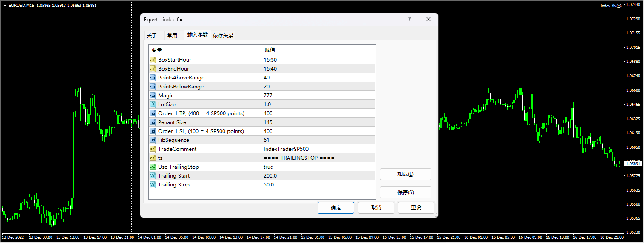Screen dimensions: 644x243
Task: Switch to the 常用 tab
Action: tap(172, 36)
